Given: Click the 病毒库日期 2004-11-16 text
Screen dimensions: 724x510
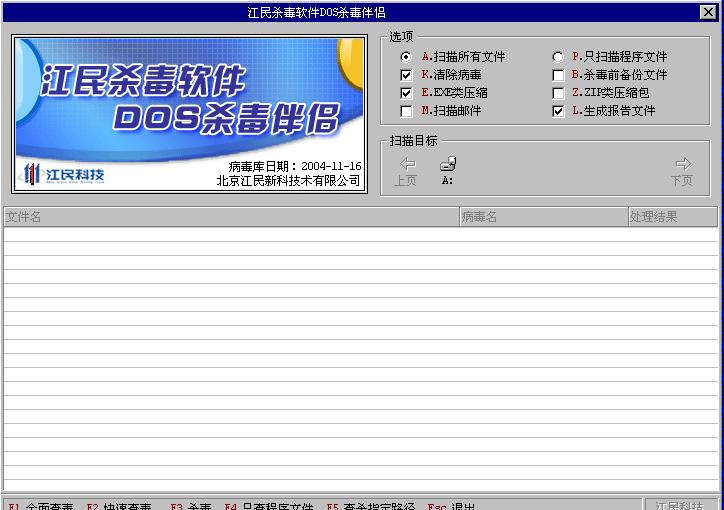Looking at the screenshot, I should point(295,166).
